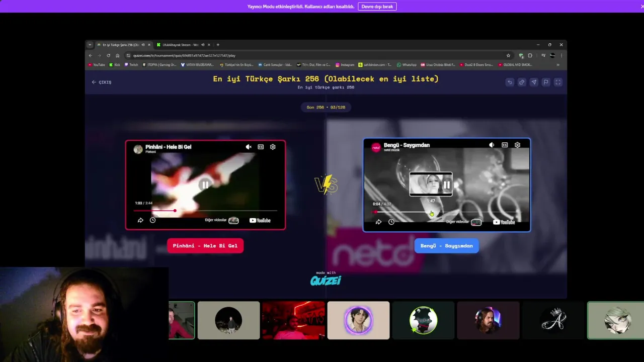
Task: Click watch later clock on the Pinhâni video
Action: tap(152, 220)
